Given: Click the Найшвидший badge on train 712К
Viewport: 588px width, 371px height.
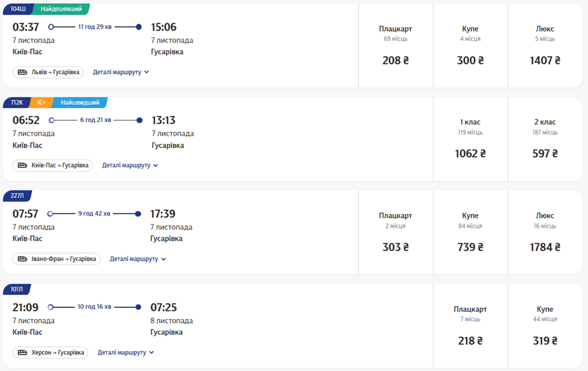Looking at the screenshot, I should (80, 102).
